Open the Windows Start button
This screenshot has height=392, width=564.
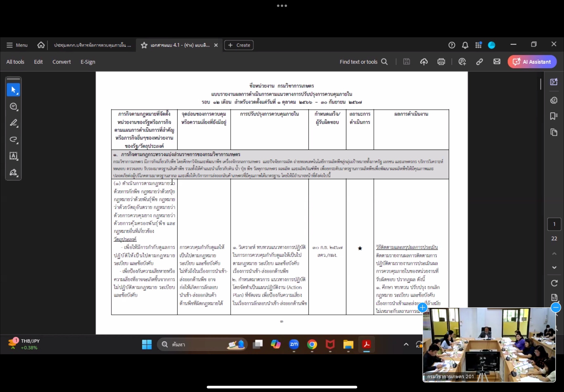pos(147,345)
